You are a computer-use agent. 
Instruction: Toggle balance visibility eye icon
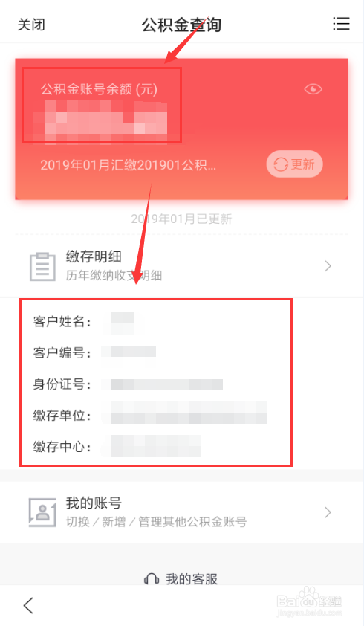coord(313,89)
